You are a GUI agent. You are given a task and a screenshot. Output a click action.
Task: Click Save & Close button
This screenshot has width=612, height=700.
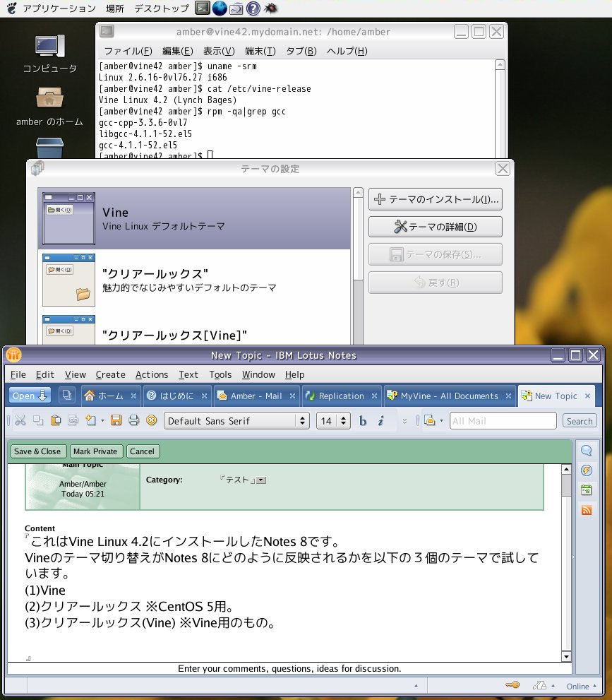(x=37, y=451)
